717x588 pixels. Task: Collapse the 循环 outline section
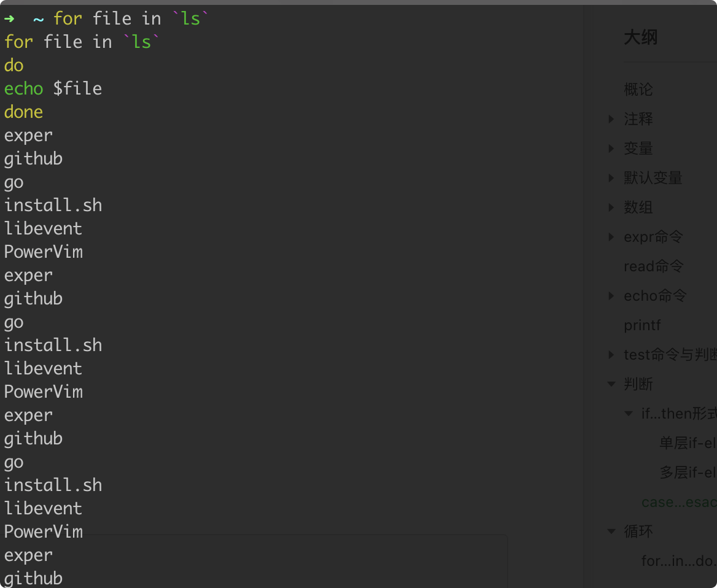[x=611, y=532]
